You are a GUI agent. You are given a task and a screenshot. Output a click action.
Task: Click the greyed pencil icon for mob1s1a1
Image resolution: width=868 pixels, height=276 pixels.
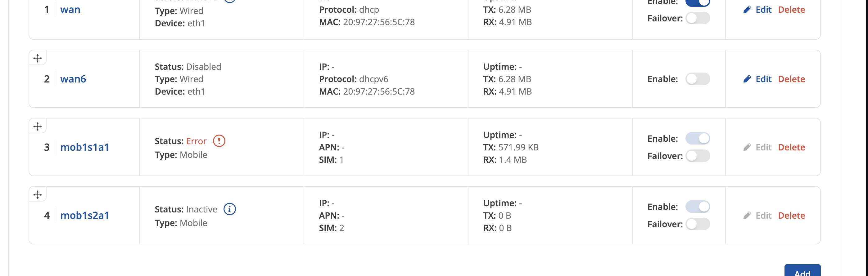(747, 147)
